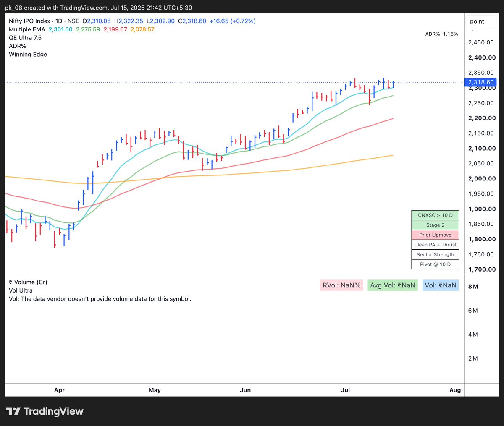Click the EMA value 2,275.59
This screenshot has width=504, height=426.
click(x=88, y=29)
